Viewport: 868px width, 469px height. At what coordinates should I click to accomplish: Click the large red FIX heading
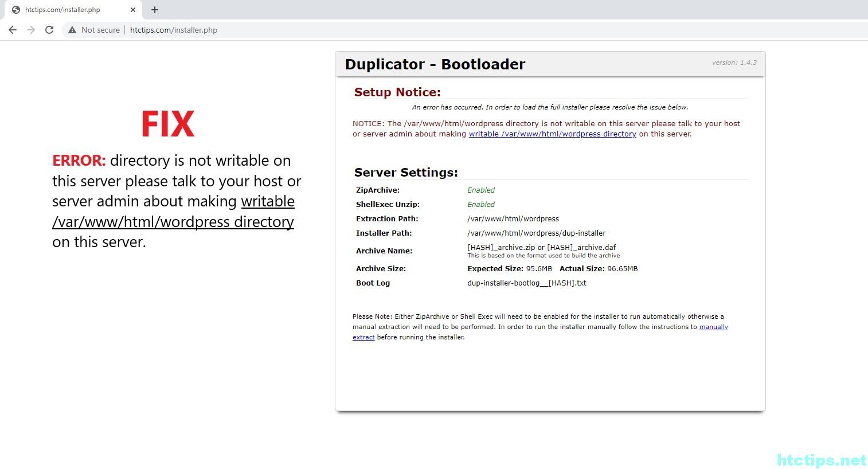[167, 124]
